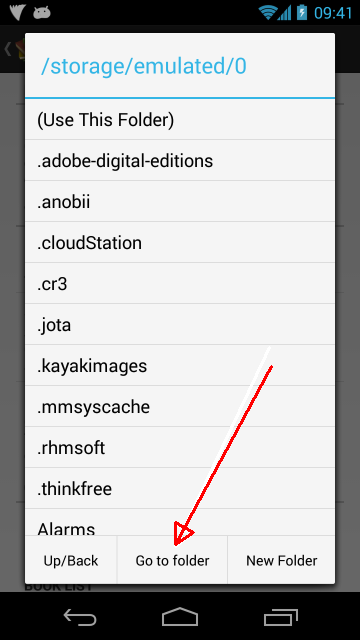Tap the app back icon behind dialog
Viewport: 360px width, 640px height.
click(x=7, y=49)
